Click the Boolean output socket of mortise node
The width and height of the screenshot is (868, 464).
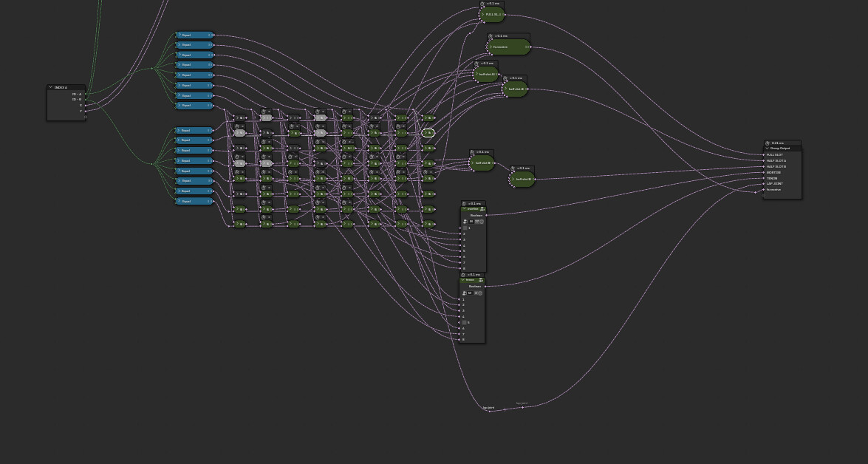487,216
